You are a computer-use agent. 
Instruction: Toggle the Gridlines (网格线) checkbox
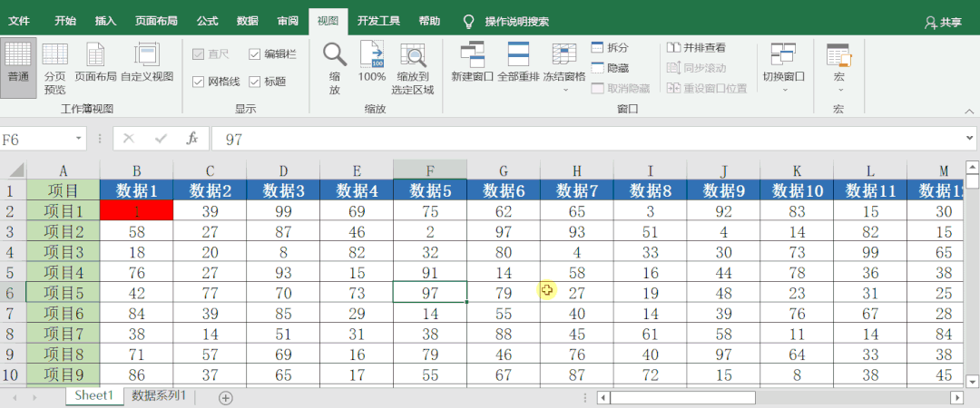pyautogui.click(x=198, y=82)
